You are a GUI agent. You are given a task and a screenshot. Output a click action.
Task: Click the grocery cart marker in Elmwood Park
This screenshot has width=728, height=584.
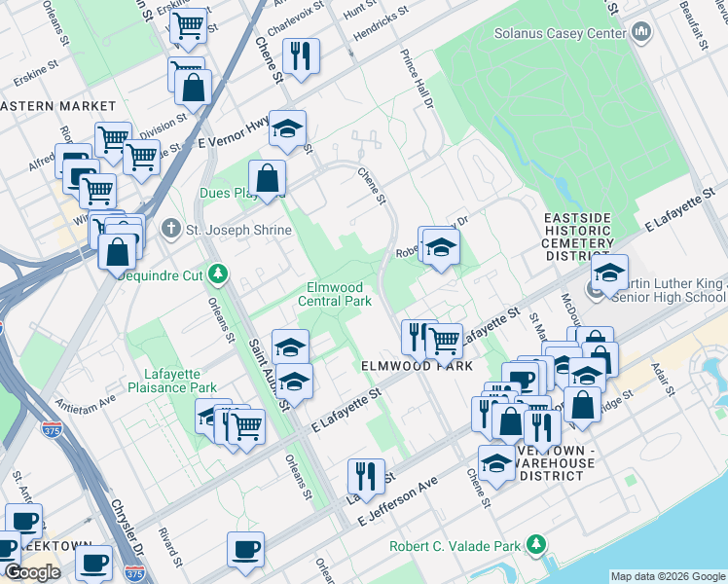[x=444, y=343]
